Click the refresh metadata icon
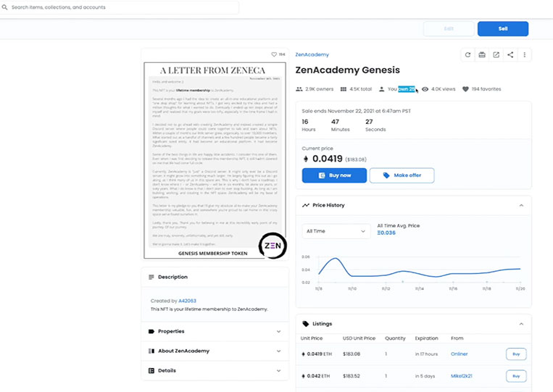553x392 pixels. tap(467, 54)
